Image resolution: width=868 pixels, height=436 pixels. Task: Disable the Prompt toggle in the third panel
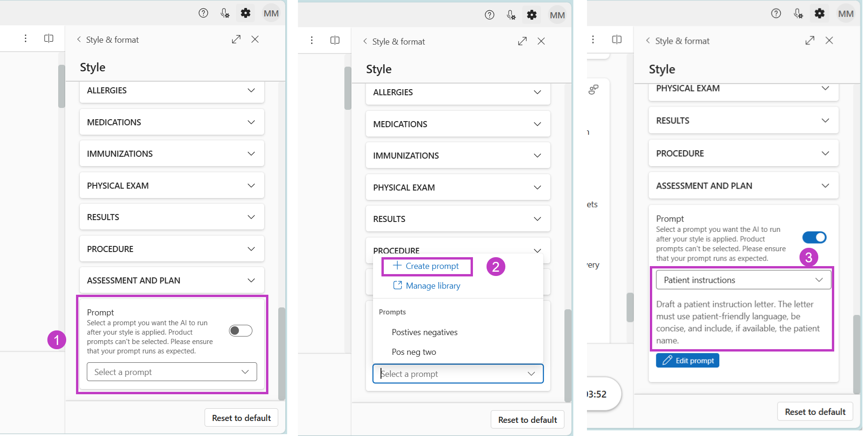814,237
